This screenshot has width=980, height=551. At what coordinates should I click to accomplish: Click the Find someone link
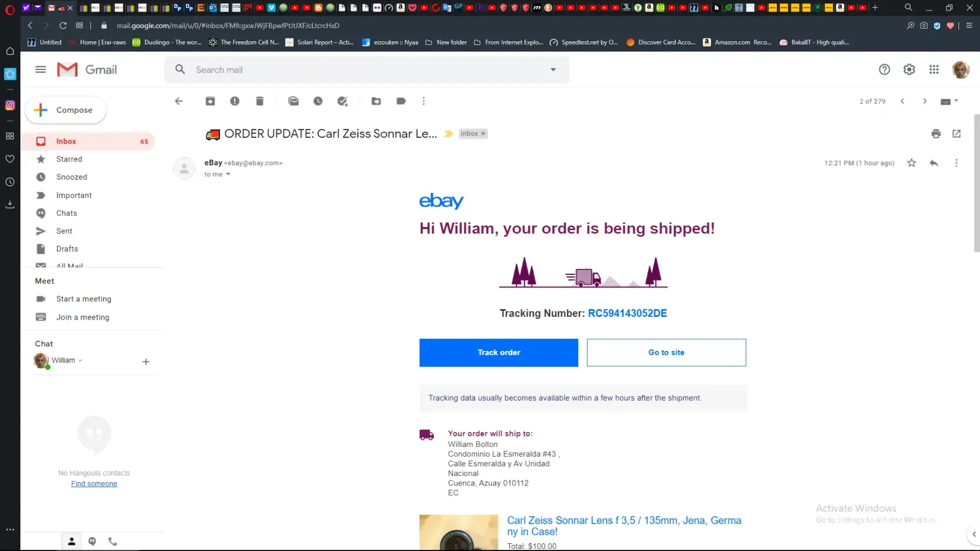94,484
